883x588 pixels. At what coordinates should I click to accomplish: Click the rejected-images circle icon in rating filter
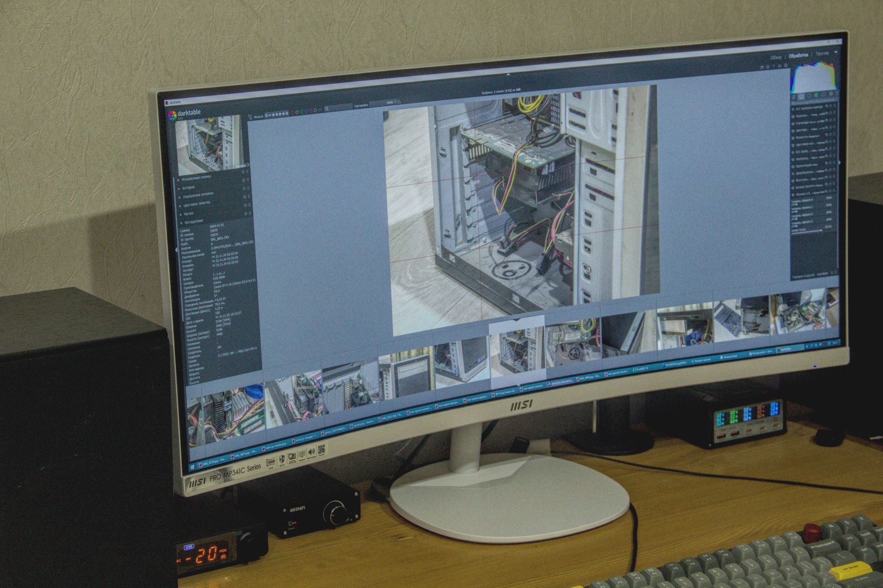tap(266, 115)
